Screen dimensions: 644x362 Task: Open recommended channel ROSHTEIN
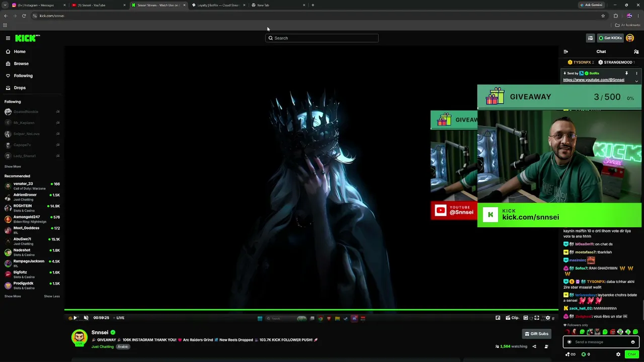coord(32,208)
